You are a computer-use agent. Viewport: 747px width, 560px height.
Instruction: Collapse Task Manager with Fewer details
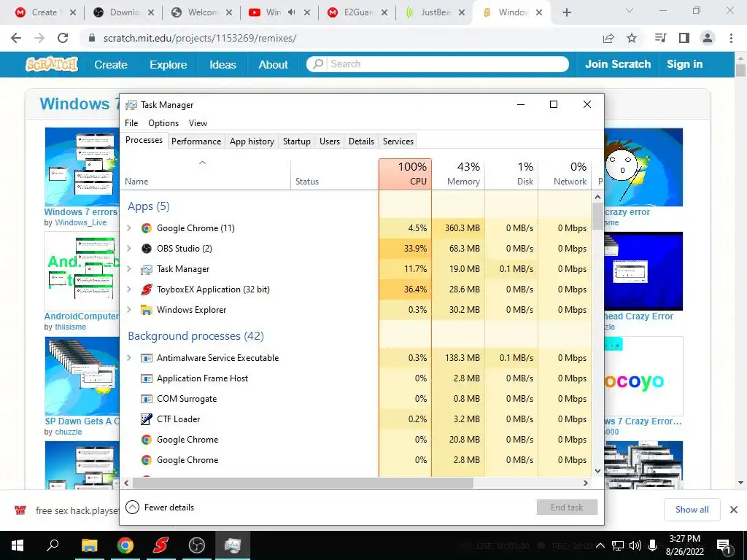click(x=160, y=507)
